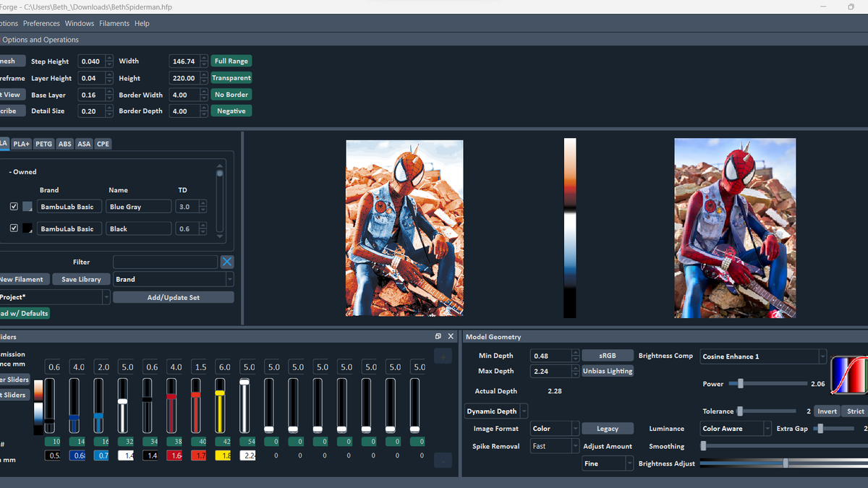Clear the filament filter with the X icon
The height and width of the screenshot is (488, 868).
pyautogui.click(x=227, y=262)
